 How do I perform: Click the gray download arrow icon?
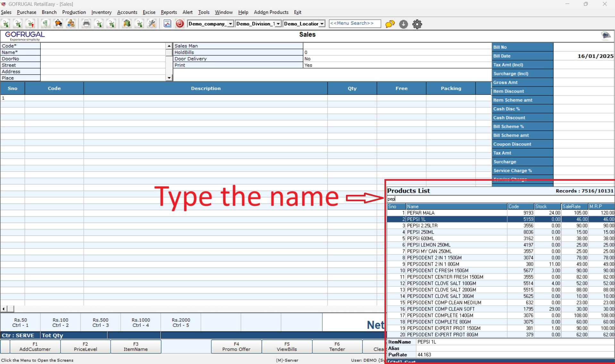click(x=403, y=24)
